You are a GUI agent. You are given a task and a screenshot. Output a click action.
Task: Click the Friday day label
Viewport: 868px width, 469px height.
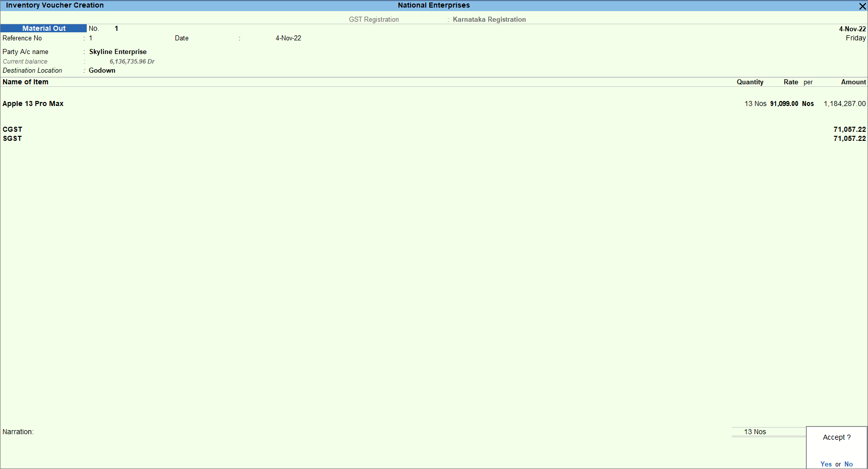click(x=856, y=38)
